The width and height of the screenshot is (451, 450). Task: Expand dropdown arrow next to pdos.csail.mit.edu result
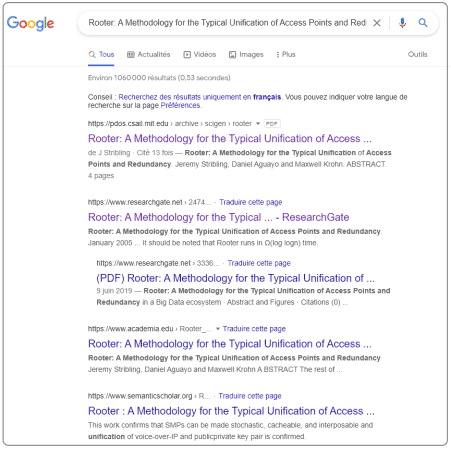[x=258, y=124]
